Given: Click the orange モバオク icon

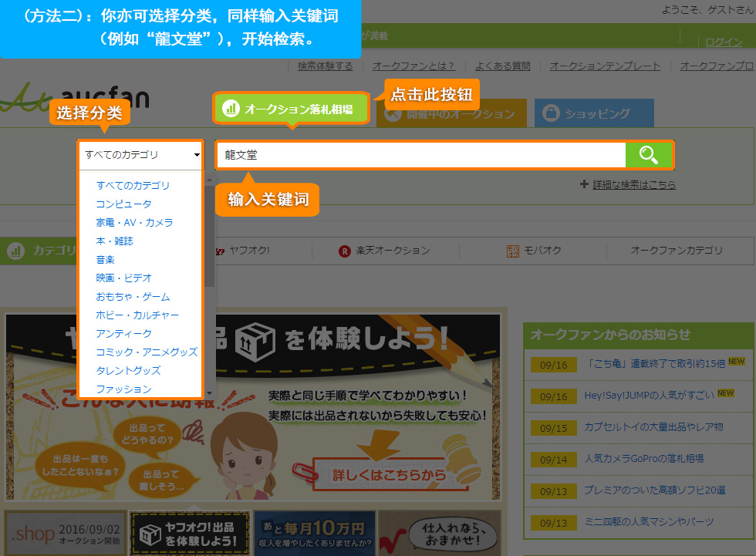Looking at the screenshot, I should [x=512, y=251].
